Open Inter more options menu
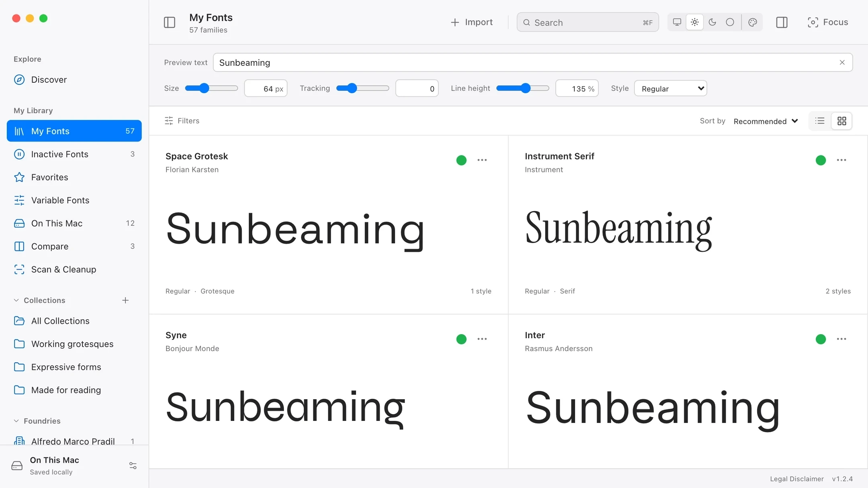This screenshot has height=488, width=868. 841,339
